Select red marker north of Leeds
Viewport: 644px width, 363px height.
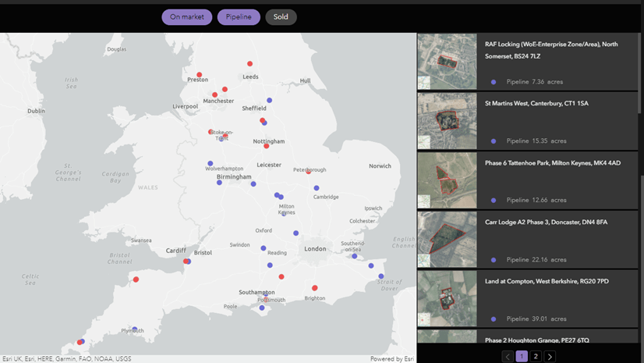pos(249,64)
